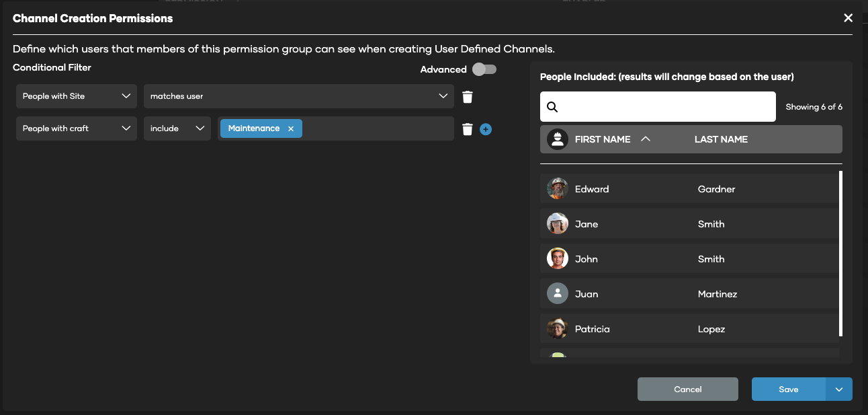Viewport: 868px width, 415px height.
Task: Add another filter condition with plus icon
Action: [x=486, y=129]
